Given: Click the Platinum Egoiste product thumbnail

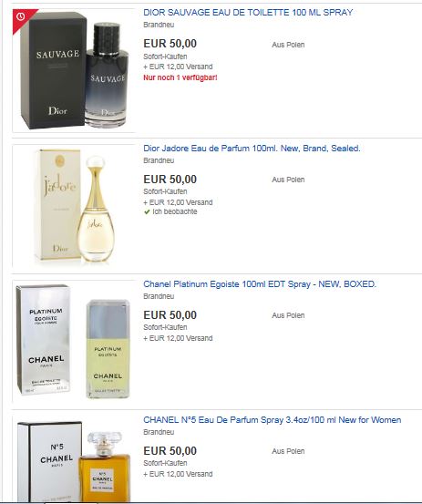Looking at the screenshot, I should pos(74,342).
